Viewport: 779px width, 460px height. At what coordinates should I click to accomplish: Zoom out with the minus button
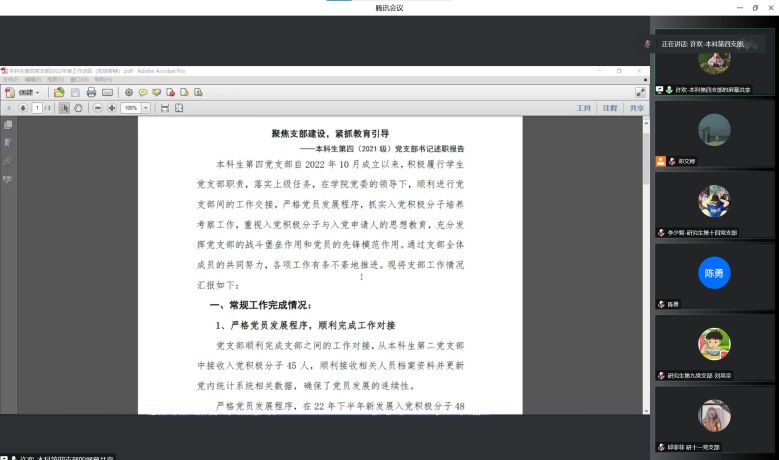click(98, 107)
